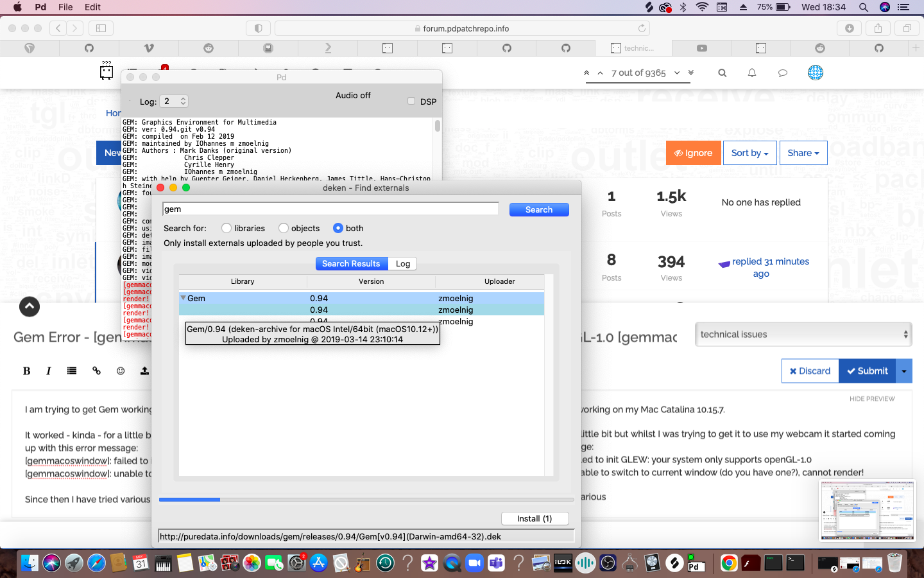Click the replied 31 minutes ago link

pos(770,267)
